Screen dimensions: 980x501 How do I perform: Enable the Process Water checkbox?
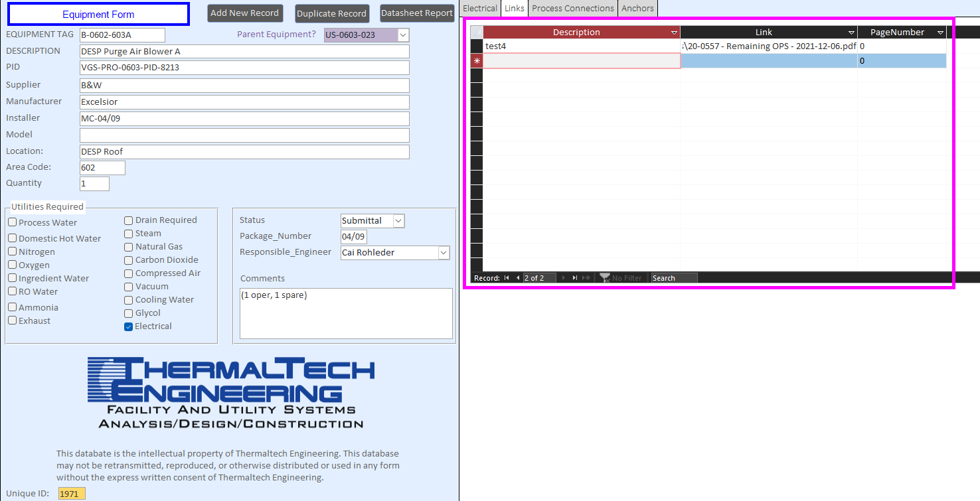13,222
